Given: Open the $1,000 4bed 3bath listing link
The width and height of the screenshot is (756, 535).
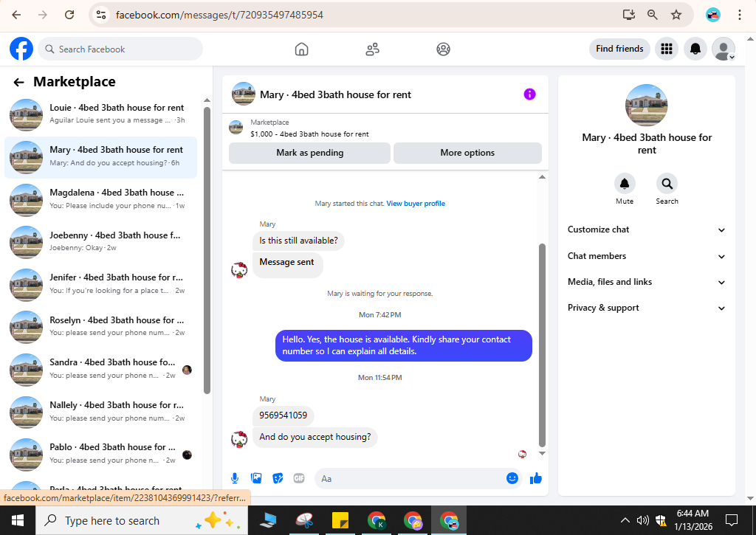Looking at the screenshot, I should click(309, 134).
